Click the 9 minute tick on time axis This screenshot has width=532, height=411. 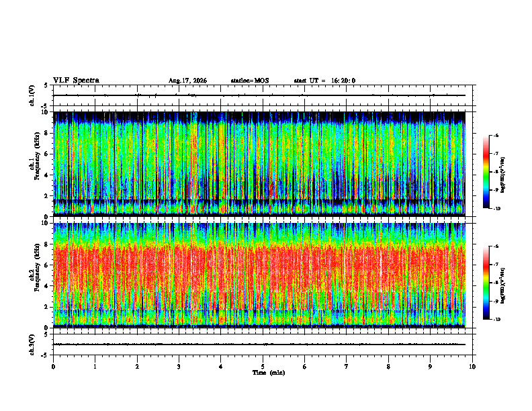[x=430, y=367]
